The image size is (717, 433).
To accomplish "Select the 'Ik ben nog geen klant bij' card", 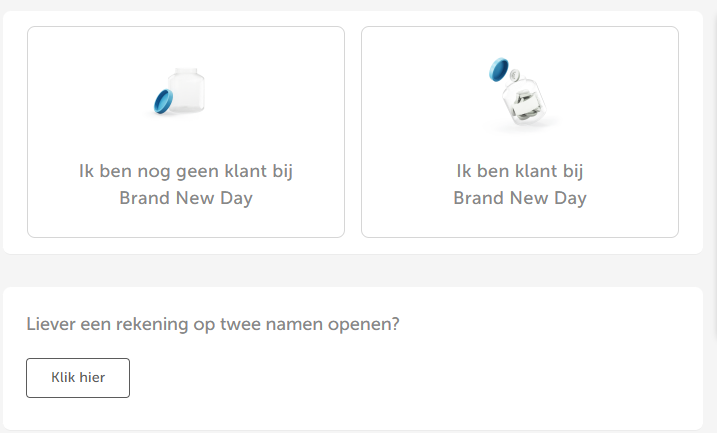I will (x=186, y=132).
